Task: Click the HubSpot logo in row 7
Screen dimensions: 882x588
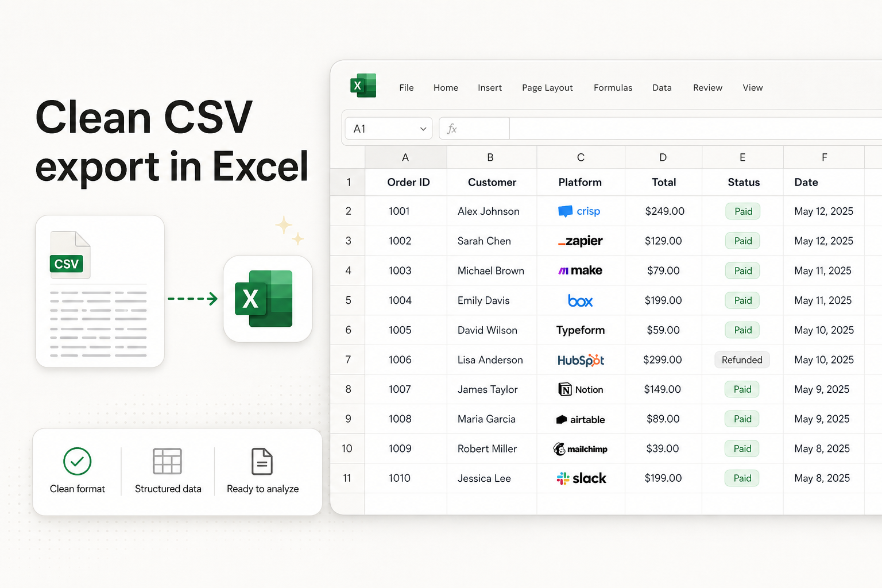Action: tap(581, 360)
